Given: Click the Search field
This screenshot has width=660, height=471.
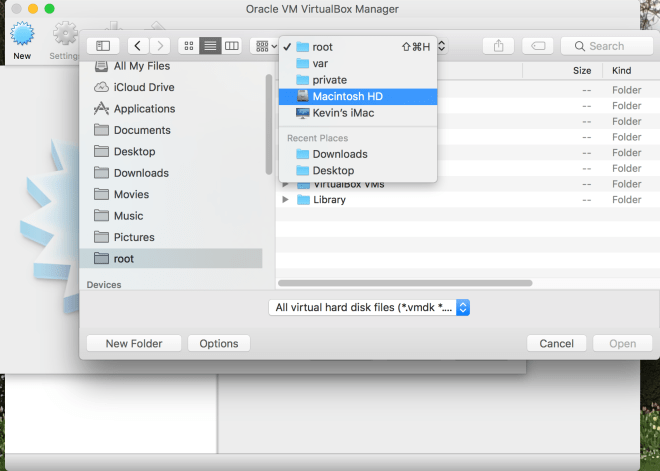Looking at the screenshot, I should click(605, 46).
